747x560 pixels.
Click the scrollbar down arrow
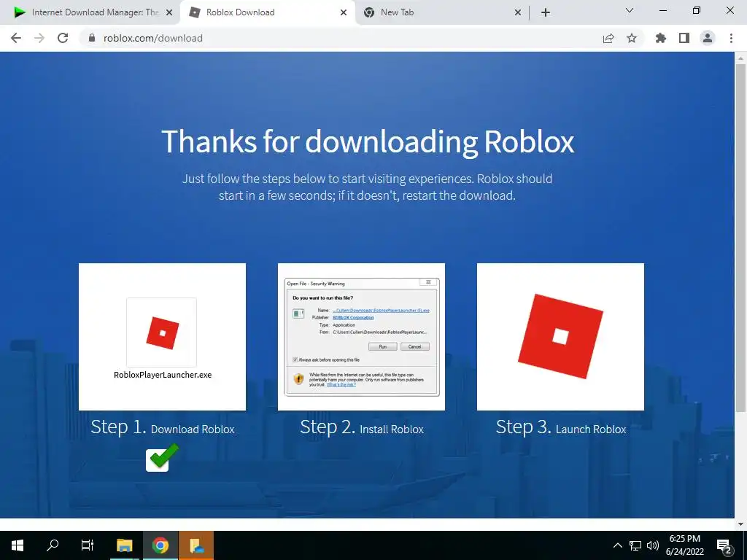tap(740, 524)
